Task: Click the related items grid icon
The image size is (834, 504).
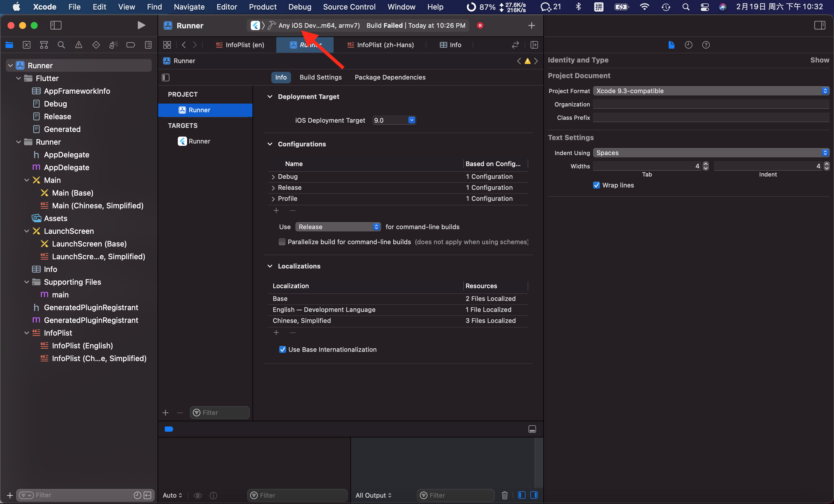Action: pos(167,45)
